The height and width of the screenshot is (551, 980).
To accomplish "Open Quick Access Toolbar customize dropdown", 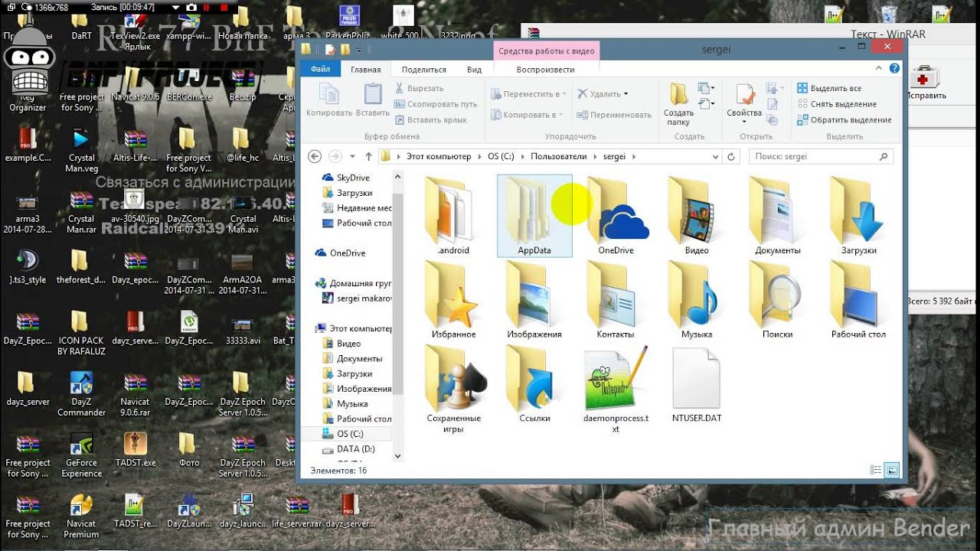I will tap(360, 50).
